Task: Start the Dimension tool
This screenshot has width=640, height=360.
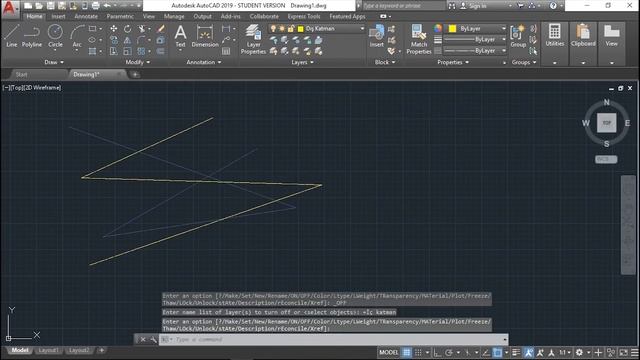Action: click(205, 36)
